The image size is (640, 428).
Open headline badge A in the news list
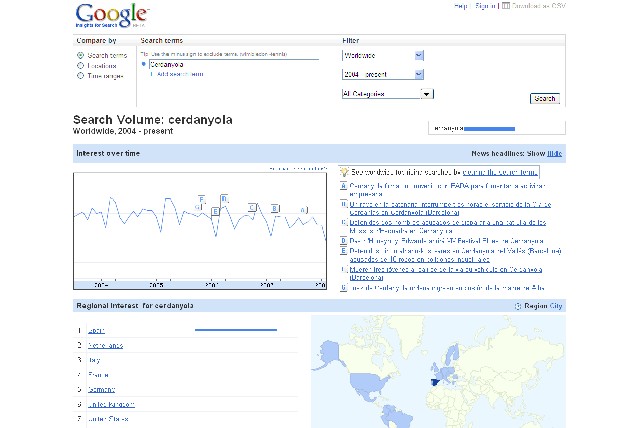[344, 186]
